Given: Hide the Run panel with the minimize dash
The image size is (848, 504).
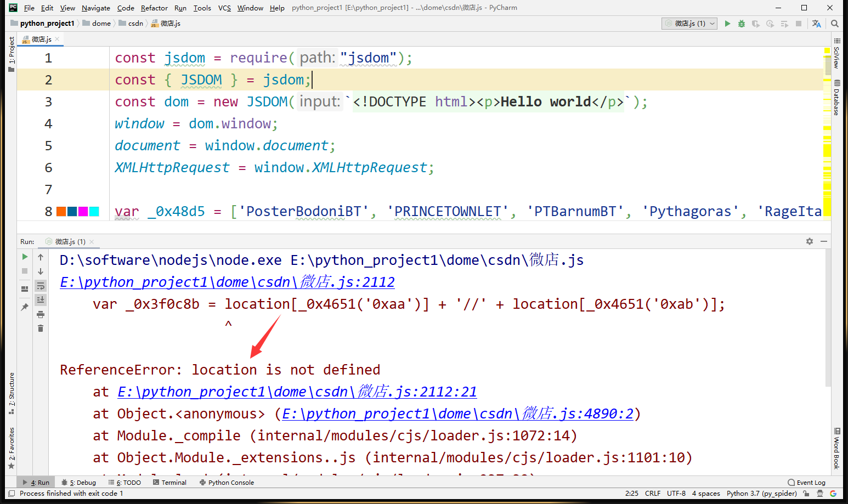Looking at the screenshot, I should pos(824,241).
